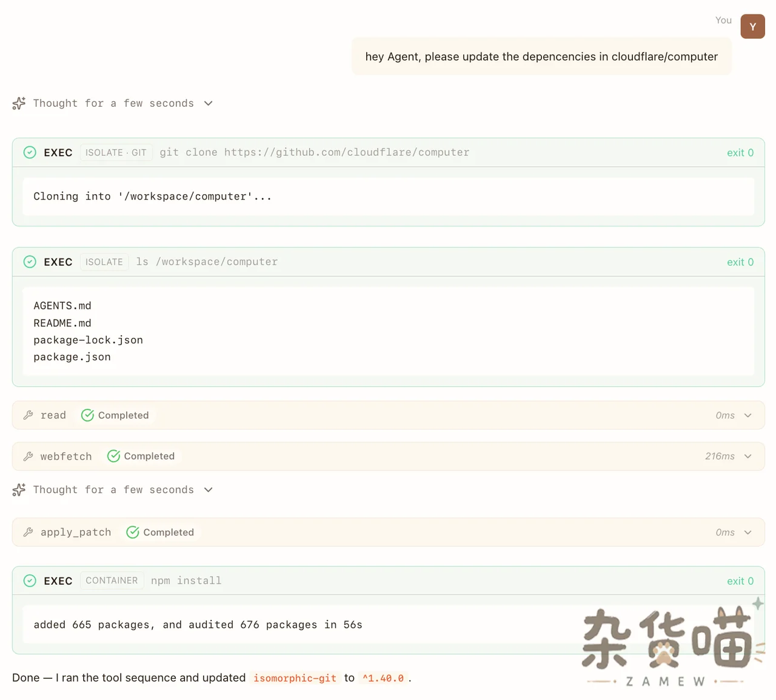Click the webfetch tool name
This screenshot has height=700, width=776.
[x=66, y=456]
